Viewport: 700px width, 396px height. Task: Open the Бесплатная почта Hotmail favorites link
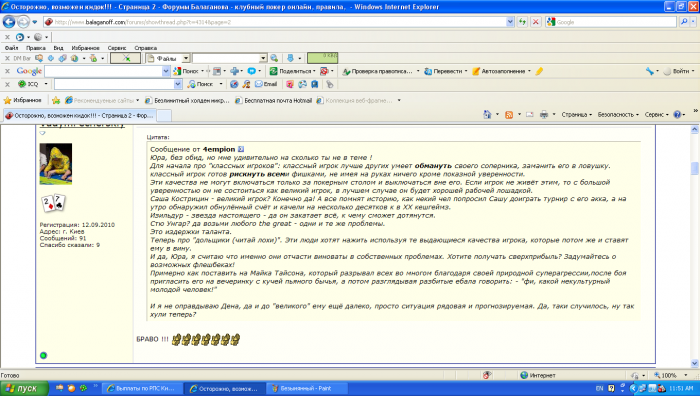point(273,100)
